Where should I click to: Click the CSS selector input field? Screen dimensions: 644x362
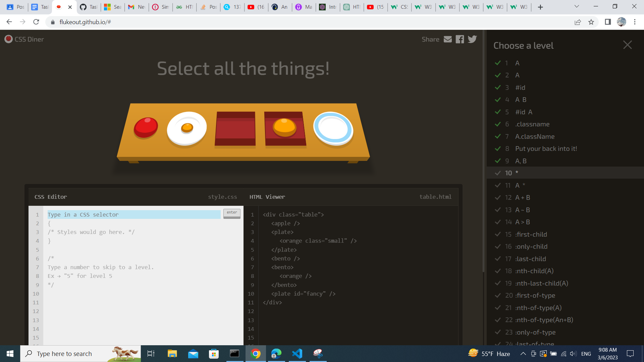tap(134, 215)
